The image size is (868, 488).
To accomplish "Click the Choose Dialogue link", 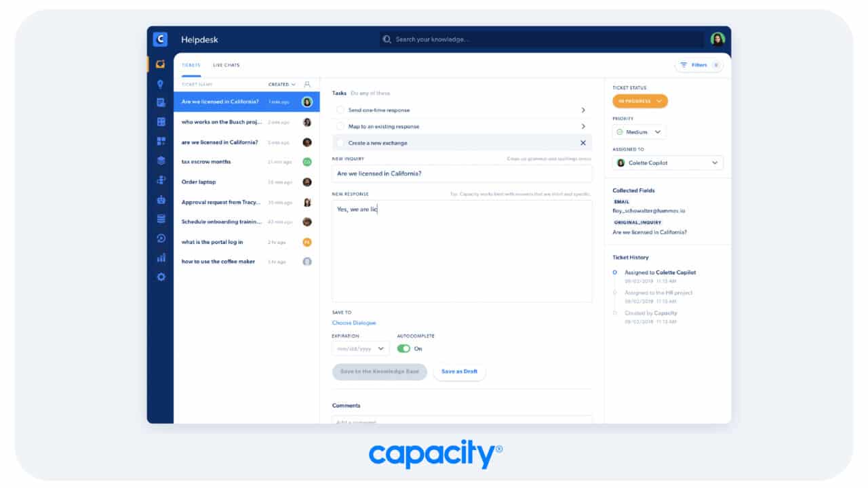I will pos(353,323).
